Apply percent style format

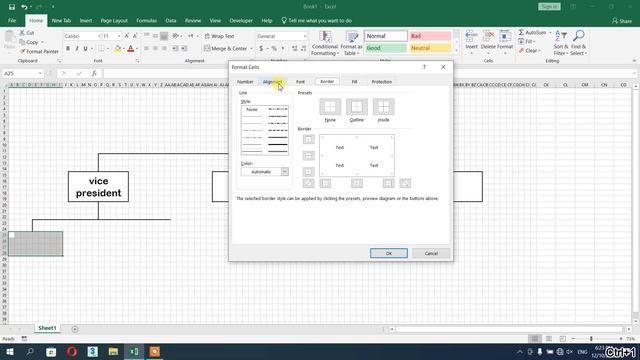point(274,49)
